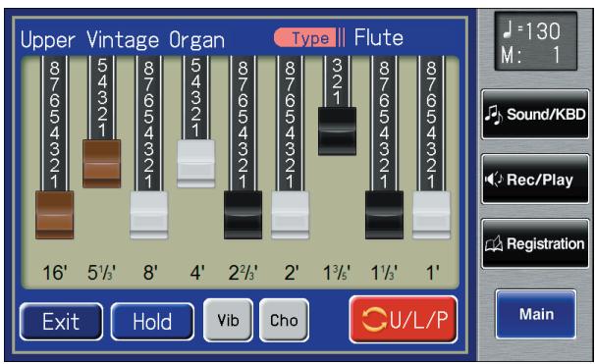Click the brown 5⅓' drawbar handle
This screenshot has height=364, width=595.
[102, 164]
